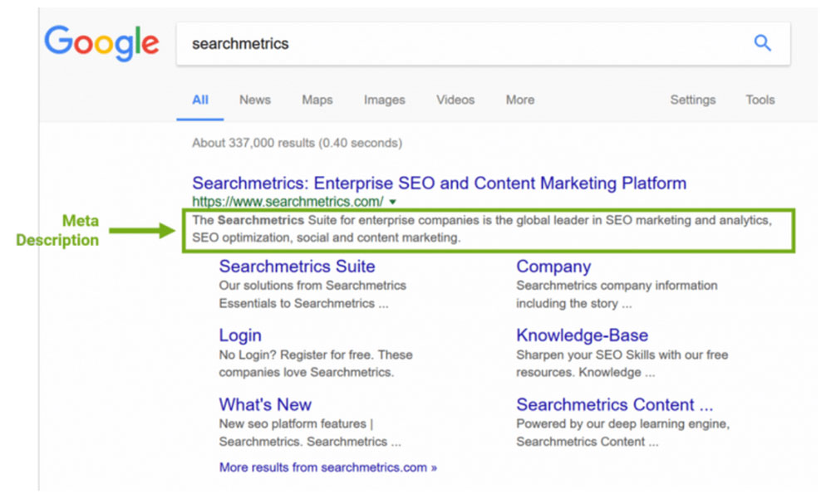Image resolution: width=831 pixels, height=504 pixels.
Task: Expand the More search categories menu
Action: tap(520, 100)
